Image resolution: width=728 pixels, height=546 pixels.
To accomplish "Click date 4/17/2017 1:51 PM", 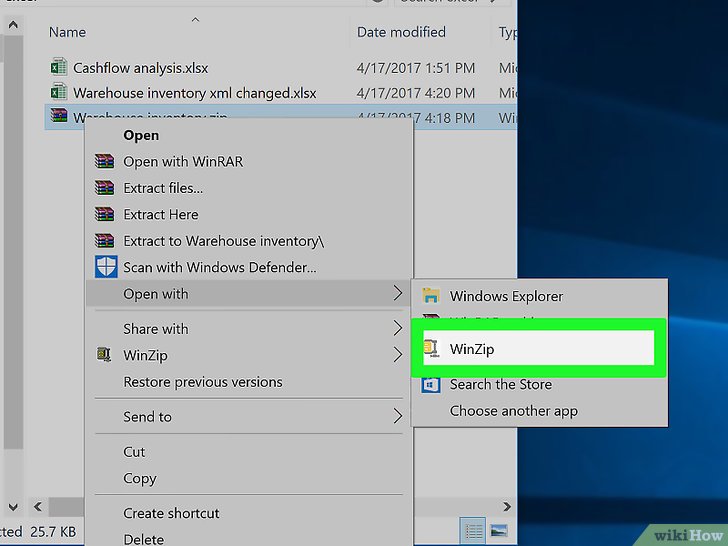I will [x=416, y=68].
